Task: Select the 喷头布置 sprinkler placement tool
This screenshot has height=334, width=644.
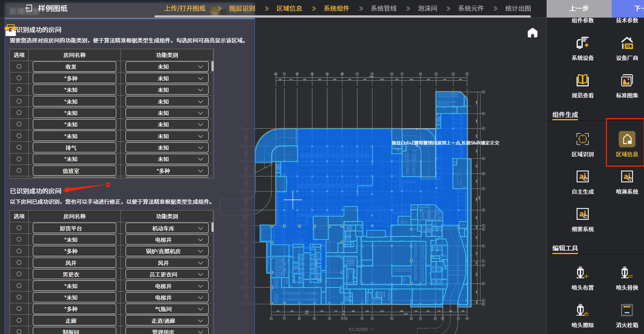Action: pyautogui.click(x=582, y=273)
